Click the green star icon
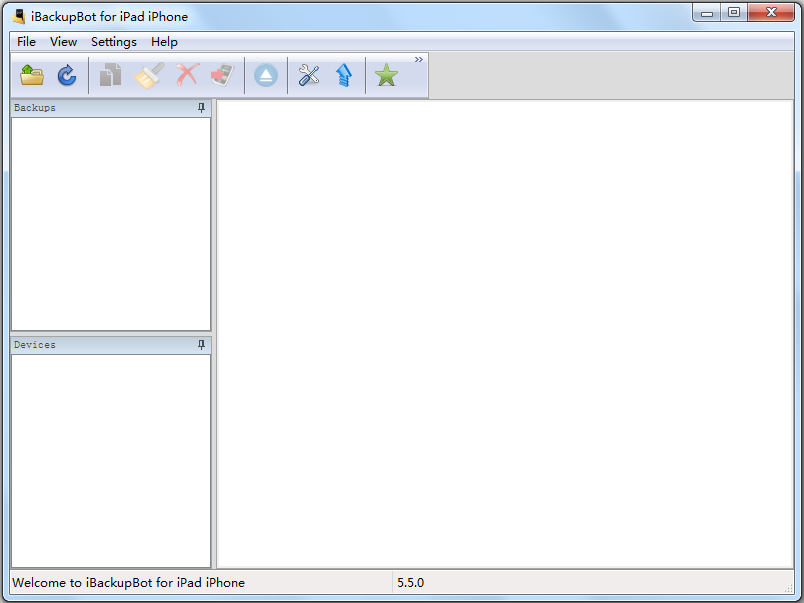Viewport: 804px width, 603px height. [386, 75]
